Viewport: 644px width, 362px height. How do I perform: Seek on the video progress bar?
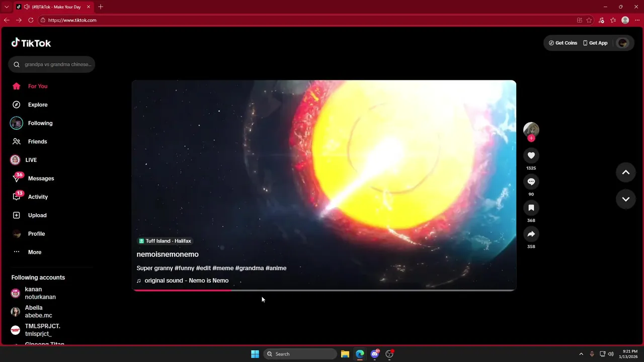point(324,290)
